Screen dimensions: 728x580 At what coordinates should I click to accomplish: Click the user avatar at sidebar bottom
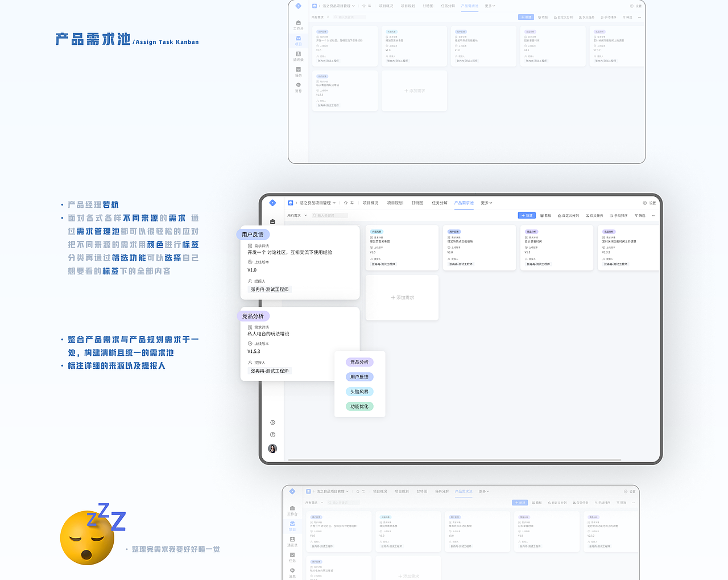pyautogui.click(x=272, y=449)
